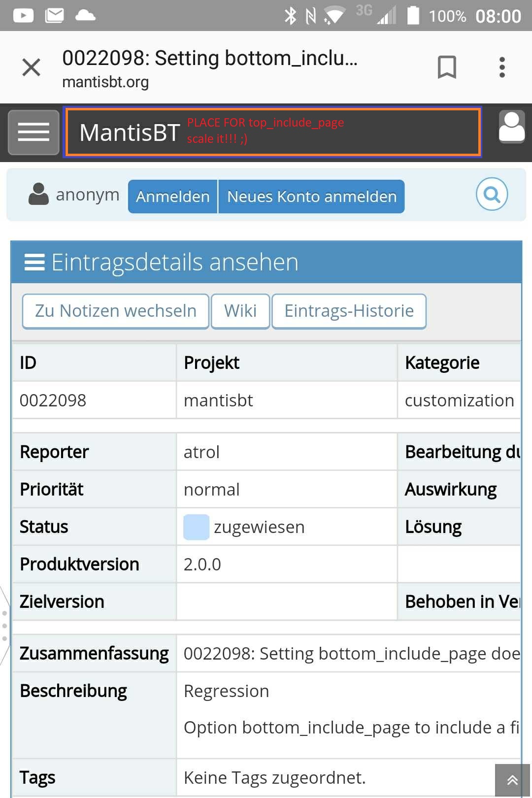Pull the side drawer handle on left edge
This screenshot has width=532, height=798.
tap(4, 626)
